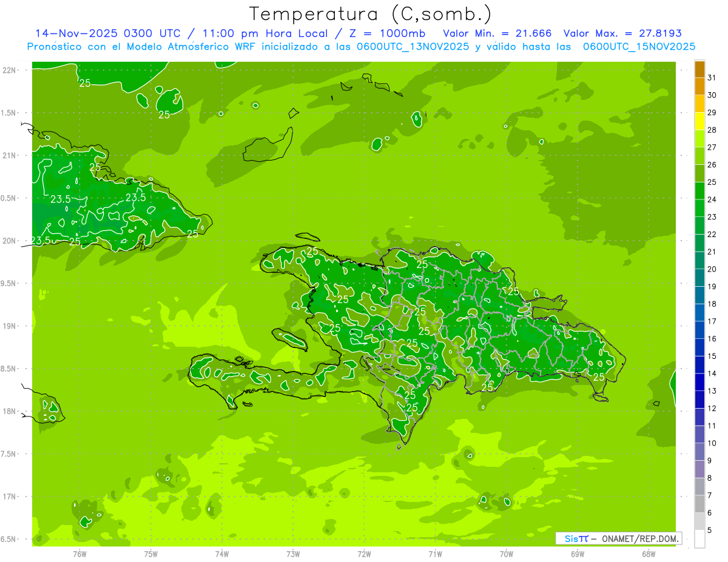Click the "Valor Min. = 21.666" text

(497, 33)
